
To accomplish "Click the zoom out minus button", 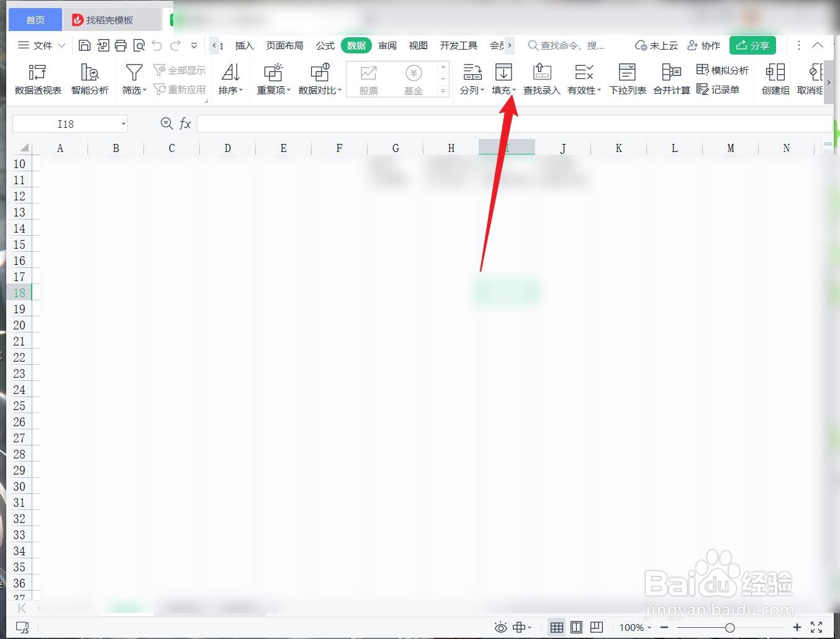I will coord(664,628).
